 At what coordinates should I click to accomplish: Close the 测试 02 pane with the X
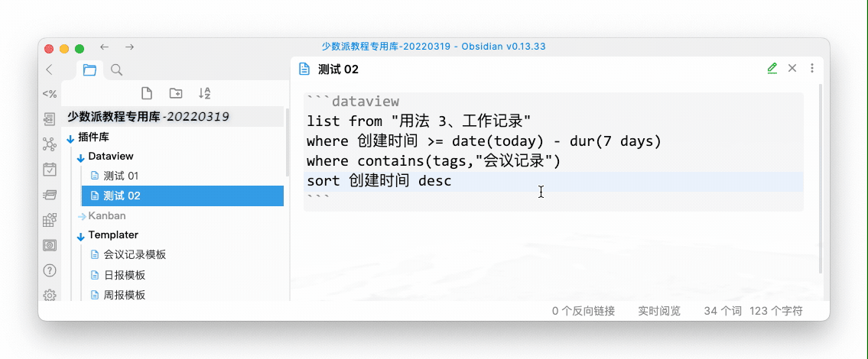click(x=792, y=68)
